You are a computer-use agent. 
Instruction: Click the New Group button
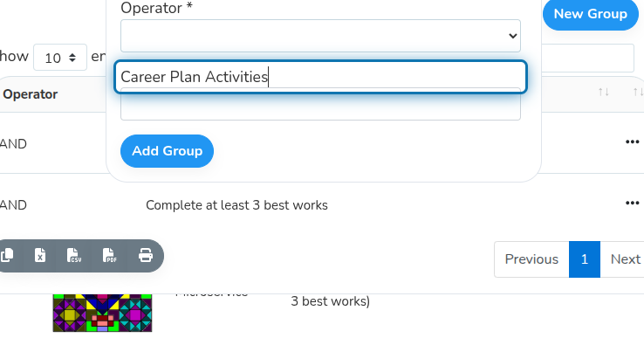pyautogui.click(x=590, y=14)
